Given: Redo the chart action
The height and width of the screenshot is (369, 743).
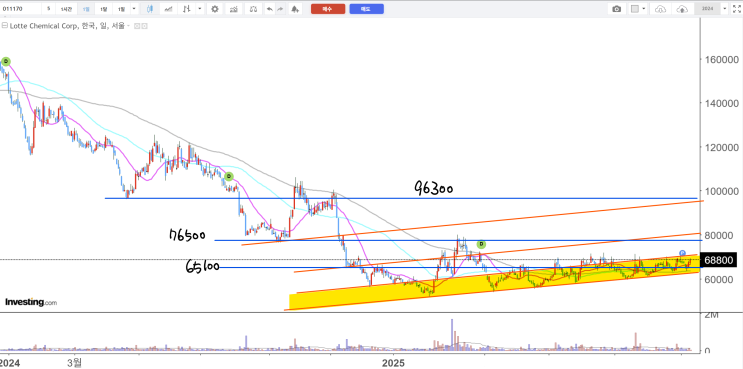Looking at the screenshot, I should [280, 9].
